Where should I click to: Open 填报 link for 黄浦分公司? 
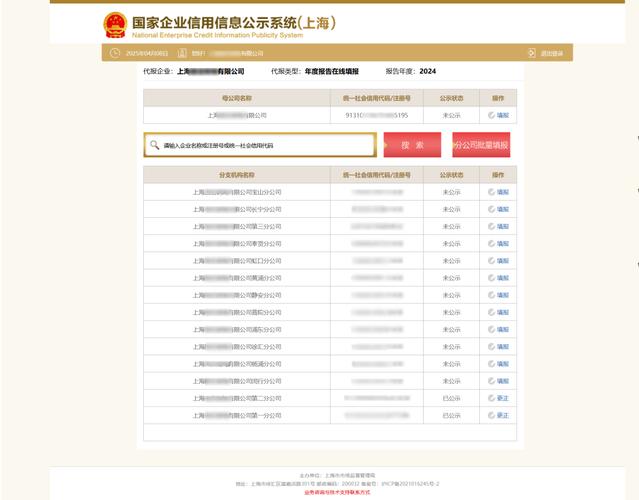pyautogui.click(x=503, y=278)
